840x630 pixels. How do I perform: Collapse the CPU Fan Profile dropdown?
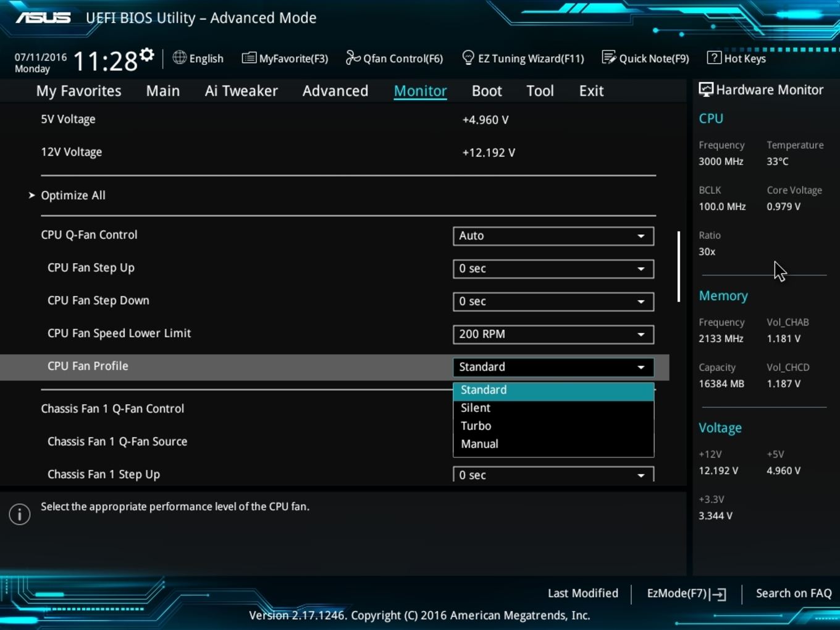553,367
